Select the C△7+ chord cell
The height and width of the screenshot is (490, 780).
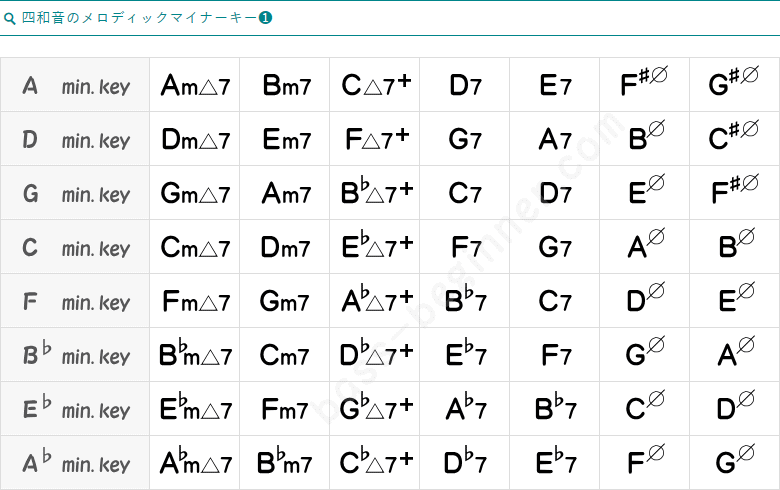[x=375, y=86]
